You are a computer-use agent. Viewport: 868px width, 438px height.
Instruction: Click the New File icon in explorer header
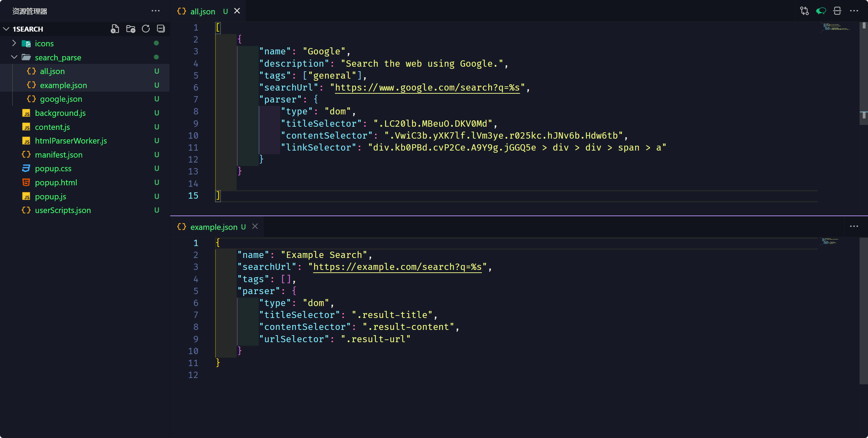pos(115,29)
